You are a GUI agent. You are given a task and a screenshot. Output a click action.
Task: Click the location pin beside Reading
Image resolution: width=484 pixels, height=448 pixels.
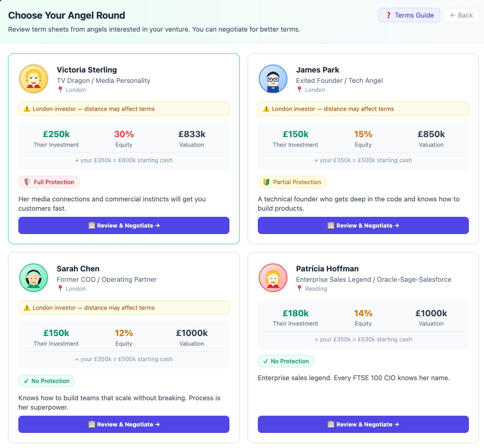coord(299,288)
